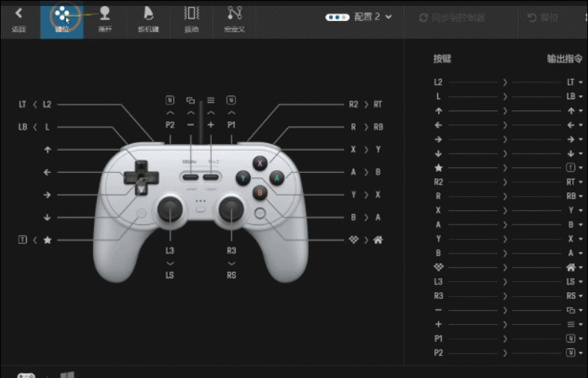The width and height of the screenshot is (588, 378).
Task: Click the LT mapping left of L2
Action: point(22,104)
